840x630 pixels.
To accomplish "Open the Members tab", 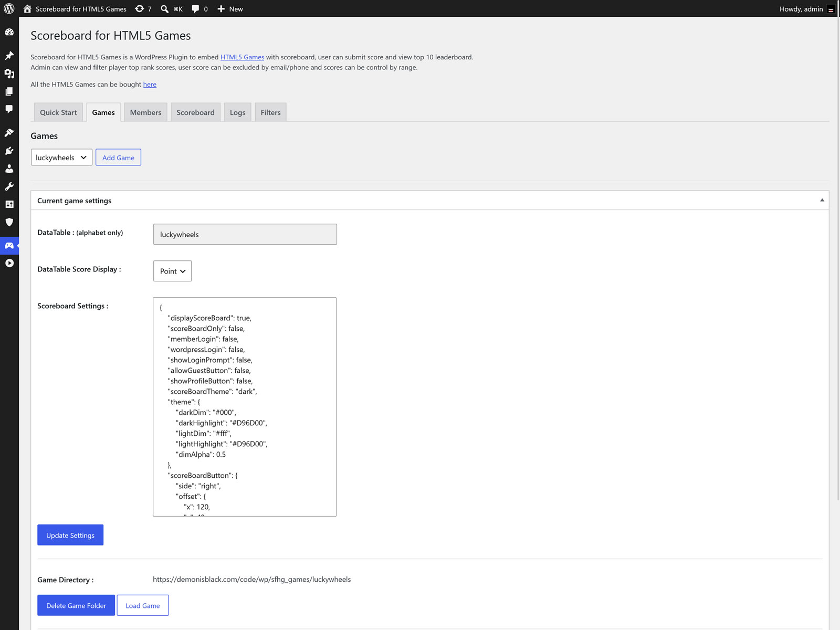I will pos(145,112).
